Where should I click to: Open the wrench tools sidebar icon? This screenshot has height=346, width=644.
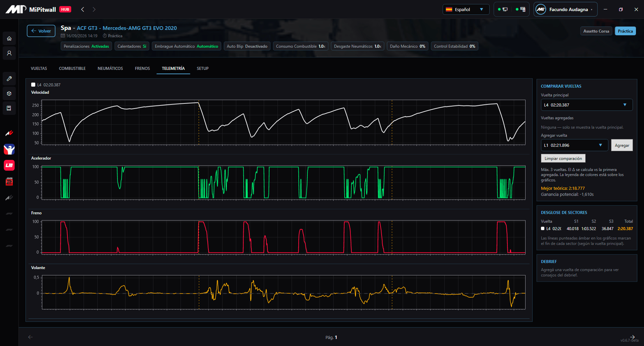pos(9,78)
